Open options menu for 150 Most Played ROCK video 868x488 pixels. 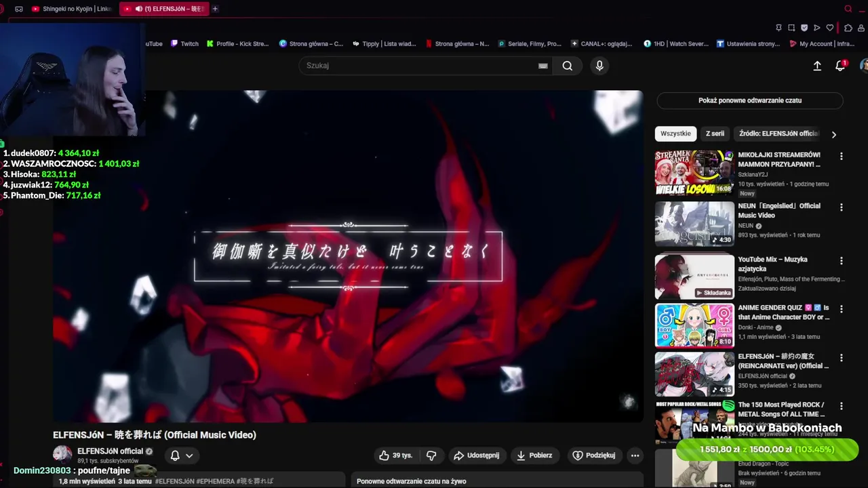click(x=842, y=406)
